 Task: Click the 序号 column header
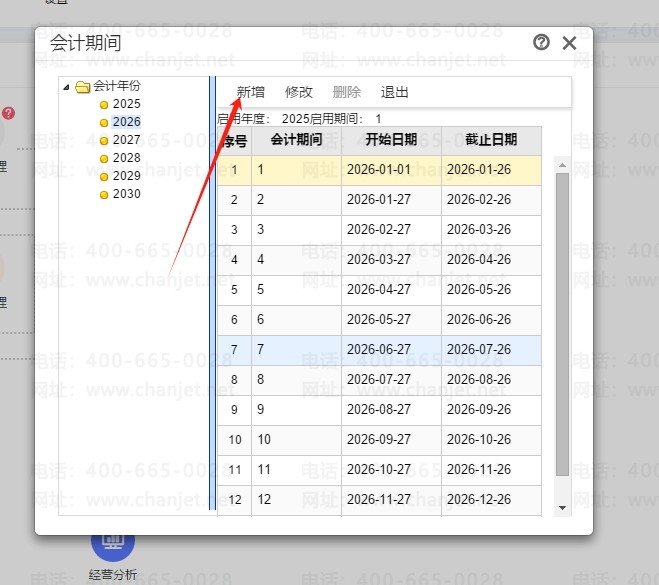235,140
